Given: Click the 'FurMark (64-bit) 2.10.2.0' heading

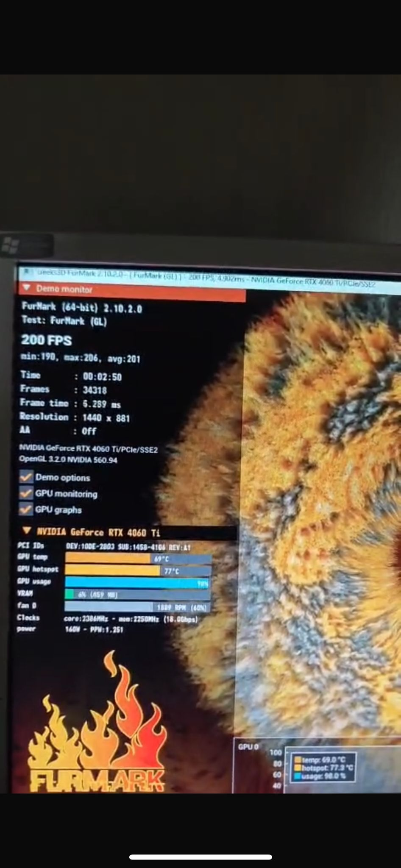Looking at the screenshot, I should click(x=82, y=307).
